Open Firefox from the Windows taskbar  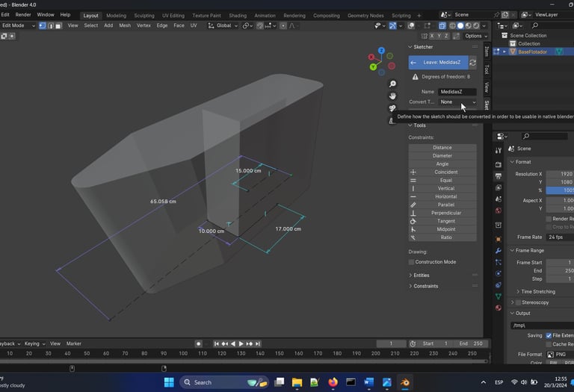pyautogui.click(x=333, y=382)
